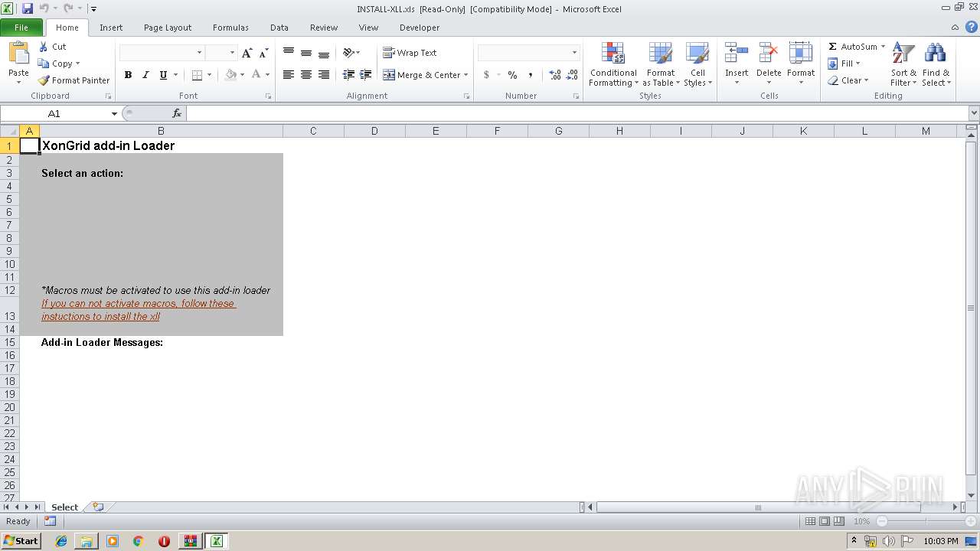This screenshot has width=980, height=551.
Task: Switch to the Insert tab
Action: (x=111, y=28)
